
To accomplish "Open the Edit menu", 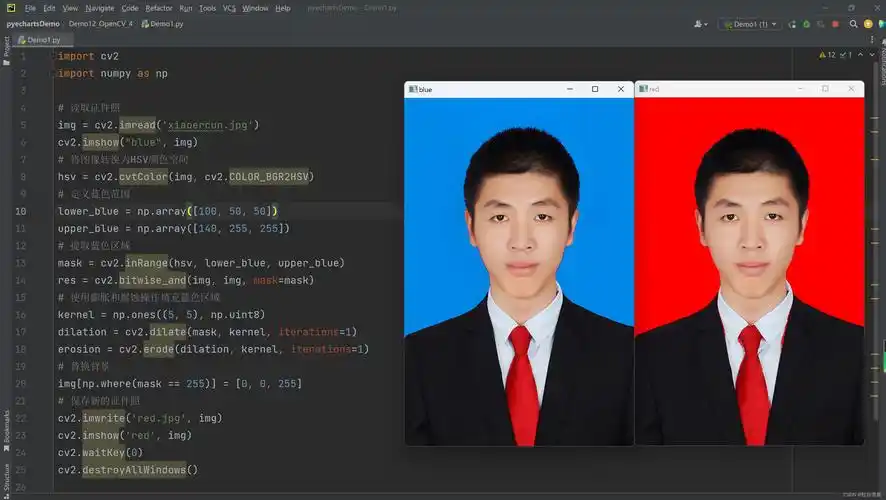I will click(x=49, y=8).
